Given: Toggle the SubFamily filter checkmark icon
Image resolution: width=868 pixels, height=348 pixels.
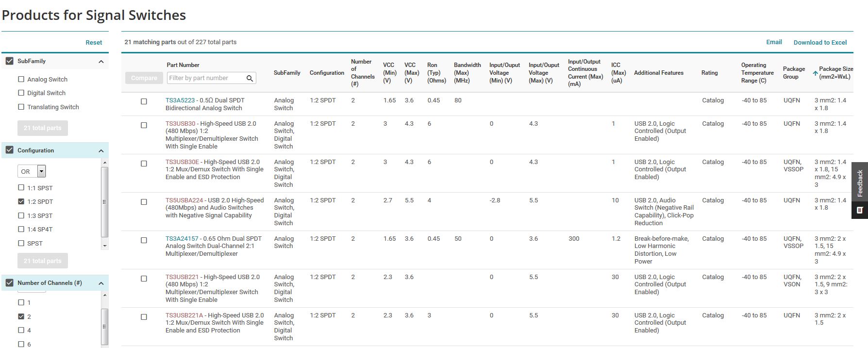Looking at the screenshot, I should coord(9,61).
